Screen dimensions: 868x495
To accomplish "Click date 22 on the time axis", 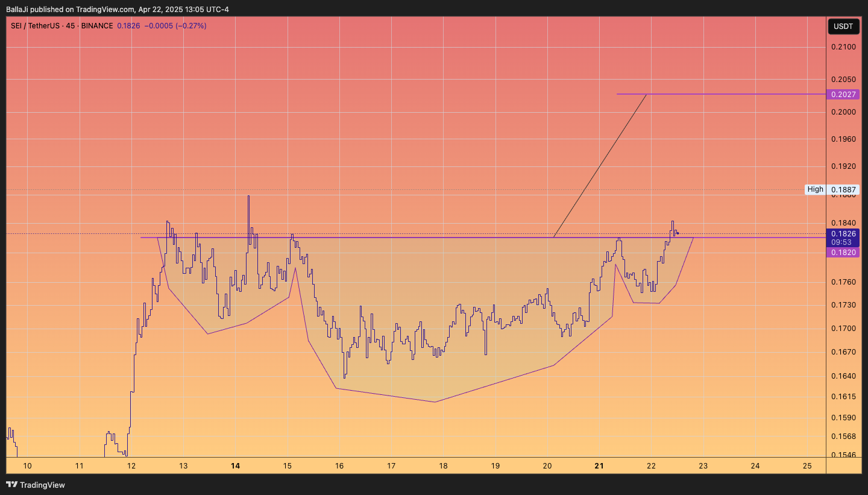I will (651, 465).
